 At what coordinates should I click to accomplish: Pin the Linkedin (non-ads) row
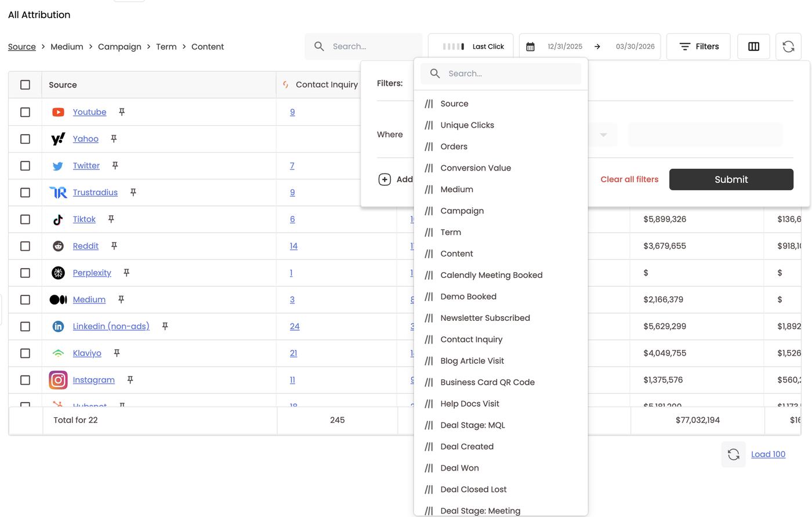click(165, 326)
